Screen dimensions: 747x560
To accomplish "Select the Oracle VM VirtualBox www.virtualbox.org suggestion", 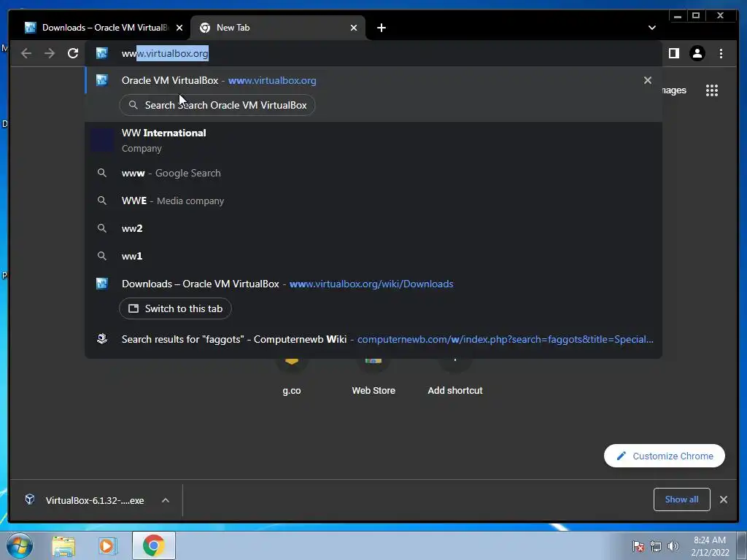I will [x=373, y=80].
